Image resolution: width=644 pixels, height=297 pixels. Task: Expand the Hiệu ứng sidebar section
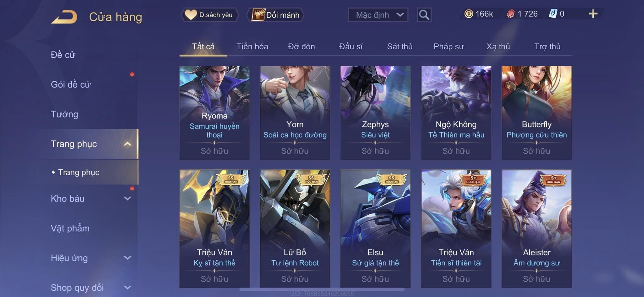[x=127, y=258]
